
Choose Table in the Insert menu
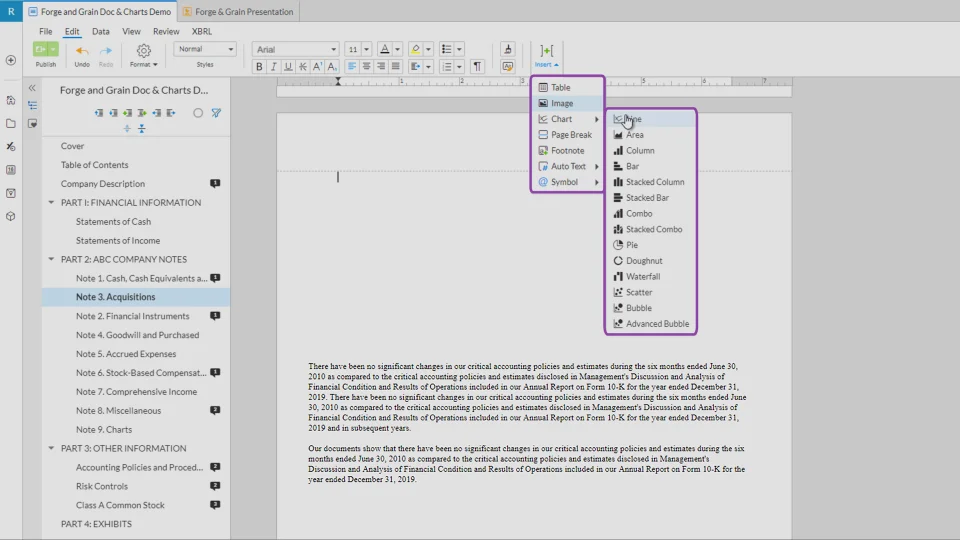(x=560, y=88)
